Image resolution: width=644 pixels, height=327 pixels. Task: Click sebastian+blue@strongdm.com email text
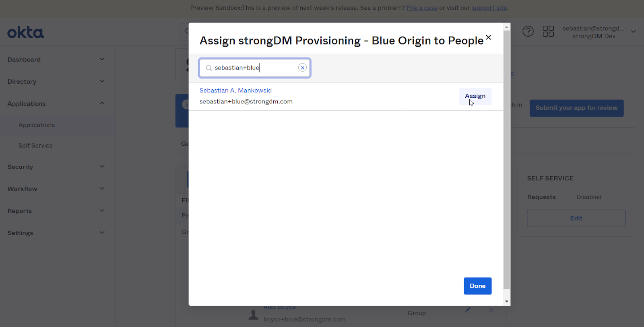click(x=246, y=102)
